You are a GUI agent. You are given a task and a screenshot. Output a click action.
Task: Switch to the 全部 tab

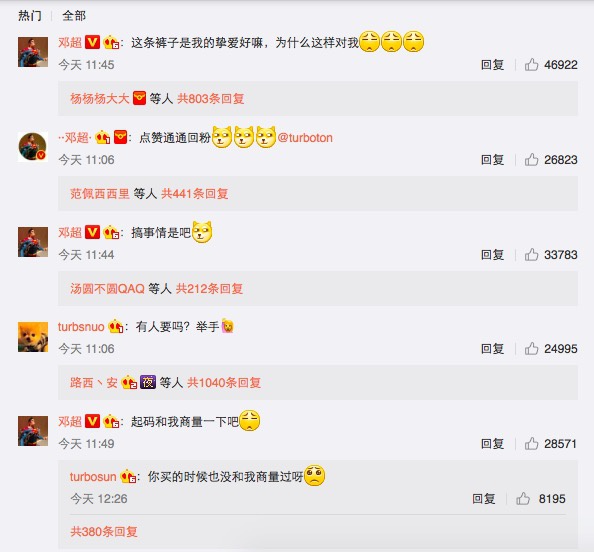pos(74,16)
